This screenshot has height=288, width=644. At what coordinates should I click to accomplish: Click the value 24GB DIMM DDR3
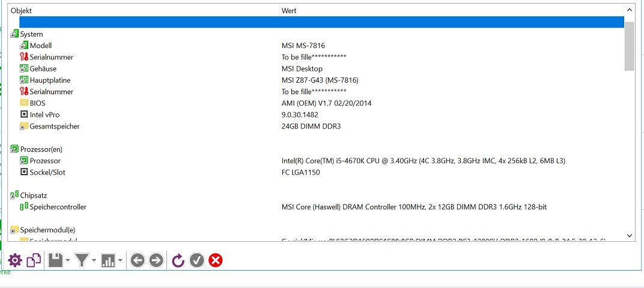point(311,126)
